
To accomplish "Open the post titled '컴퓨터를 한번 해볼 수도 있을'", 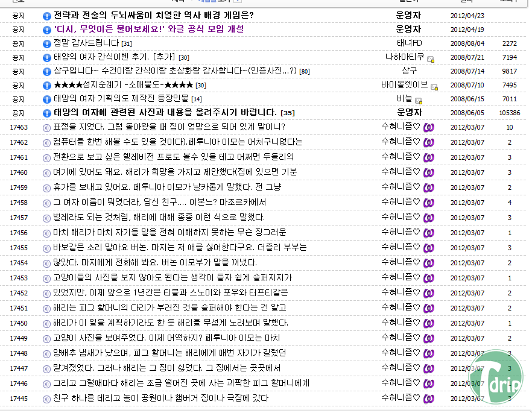I will [x=178, y=142].
